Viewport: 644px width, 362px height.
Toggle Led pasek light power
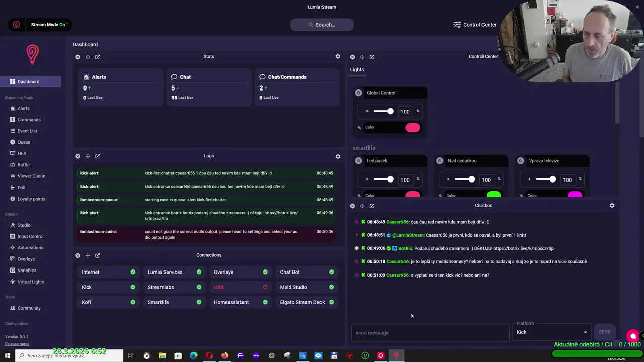(358, 161)
